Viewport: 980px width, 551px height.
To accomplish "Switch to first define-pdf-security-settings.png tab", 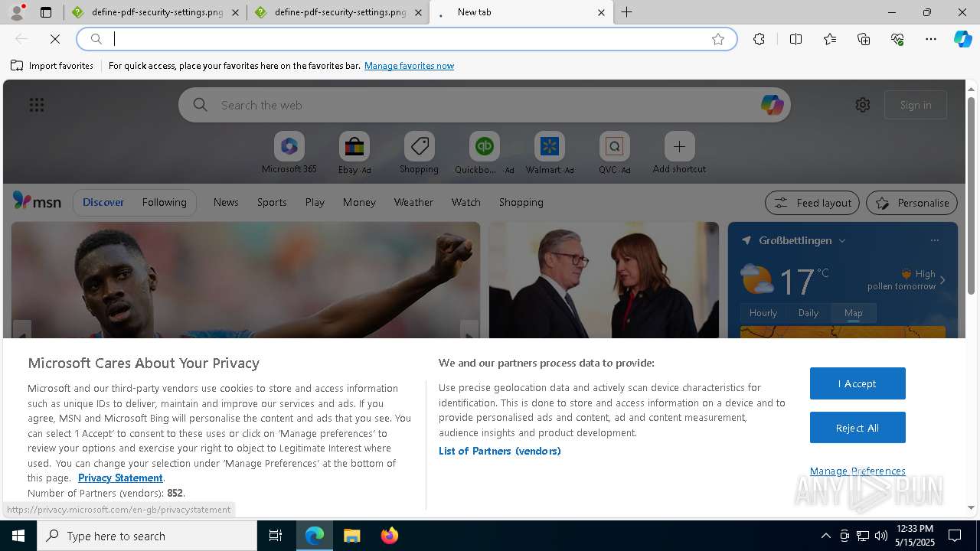I will [155, 12].
